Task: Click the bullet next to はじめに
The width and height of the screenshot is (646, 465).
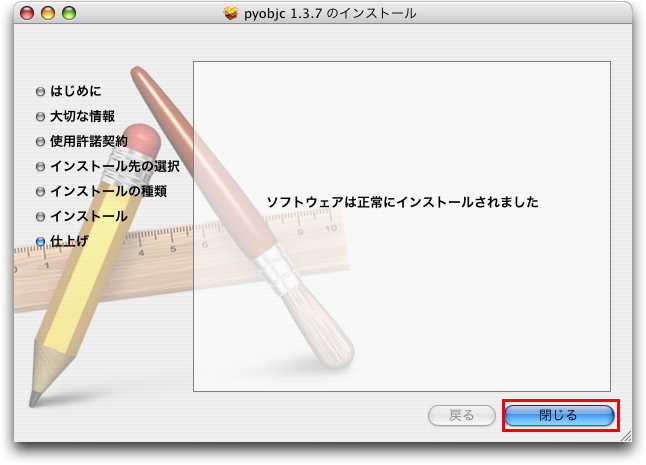Action: click(40, 91)
